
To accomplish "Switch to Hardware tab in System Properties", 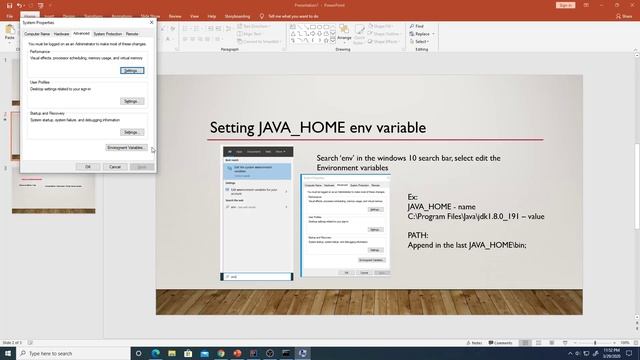I will click(x=61, y=34).
